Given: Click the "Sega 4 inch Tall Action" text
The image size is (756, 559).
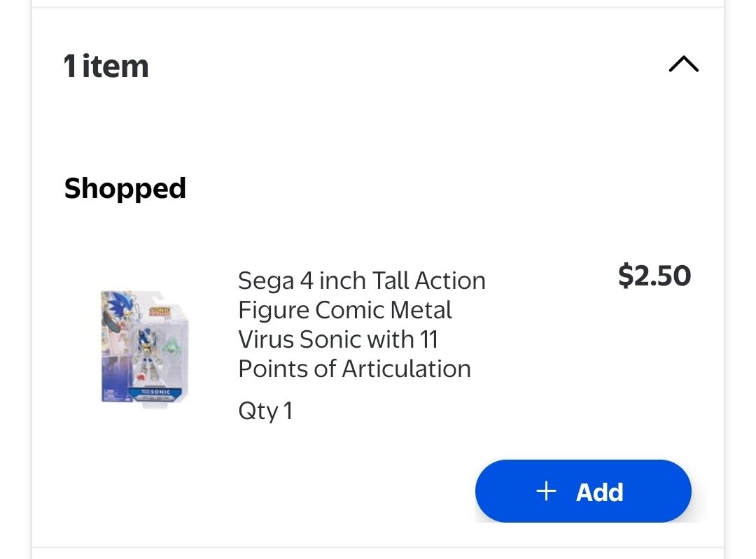Looking at the screenshot, I should point(361,281).
